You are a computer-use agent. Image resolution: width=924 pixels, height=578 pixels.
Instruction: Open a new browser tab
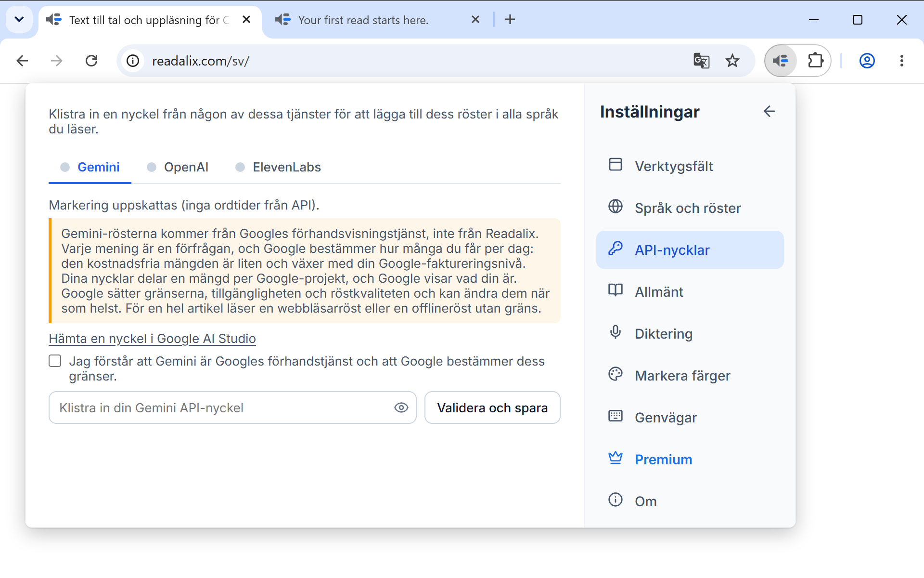click(510, 20)
